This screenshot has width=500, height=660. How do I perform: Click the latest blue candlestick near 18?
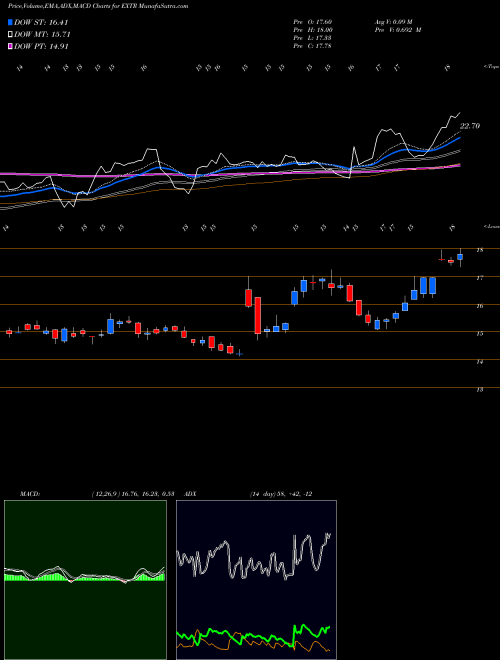click(x=460, y=257)
